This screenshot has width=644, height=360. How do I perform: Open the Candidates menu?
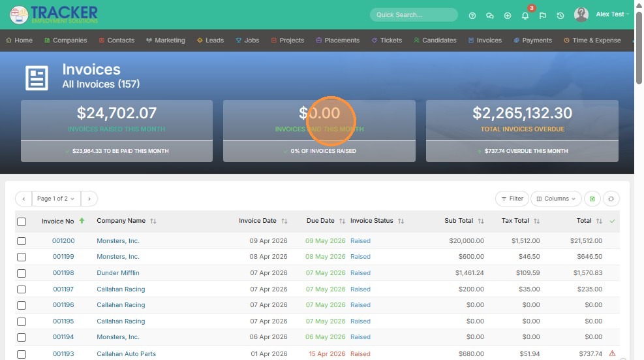point(435,41)
